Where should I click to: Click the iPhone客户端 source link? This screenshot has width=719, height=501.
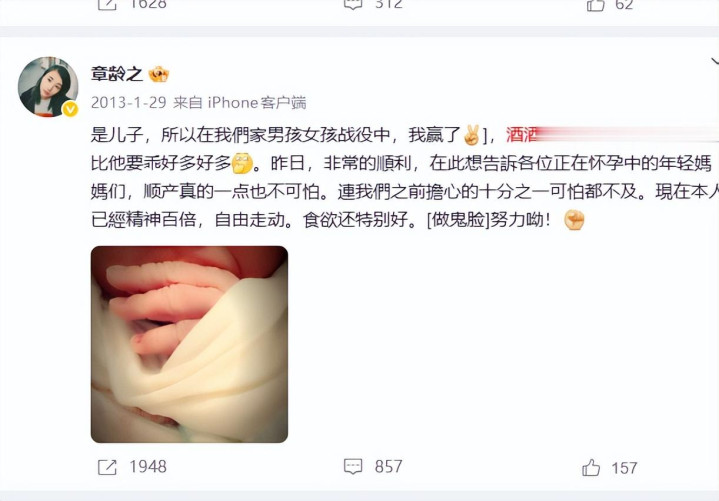coord(257,102)
